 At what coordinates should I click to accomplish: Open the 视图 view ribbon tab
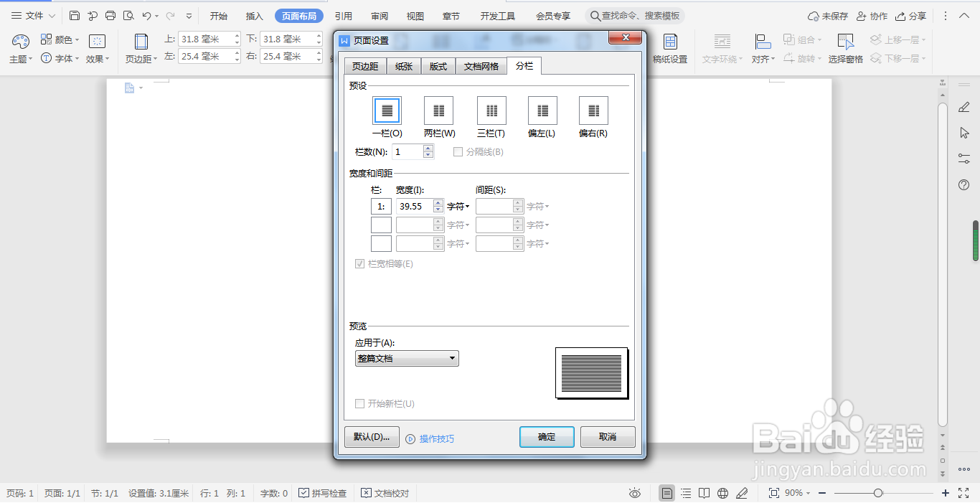click(x=414, y=15)
